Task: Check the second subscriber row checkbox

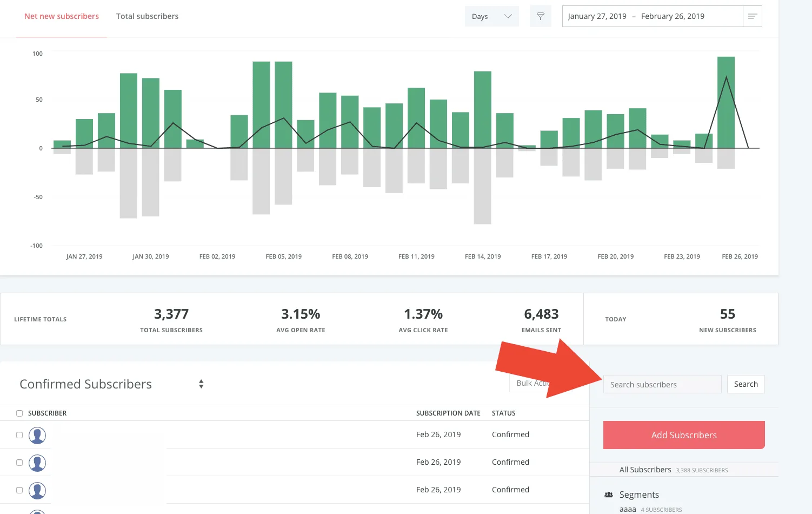Action: pos(19,463)
